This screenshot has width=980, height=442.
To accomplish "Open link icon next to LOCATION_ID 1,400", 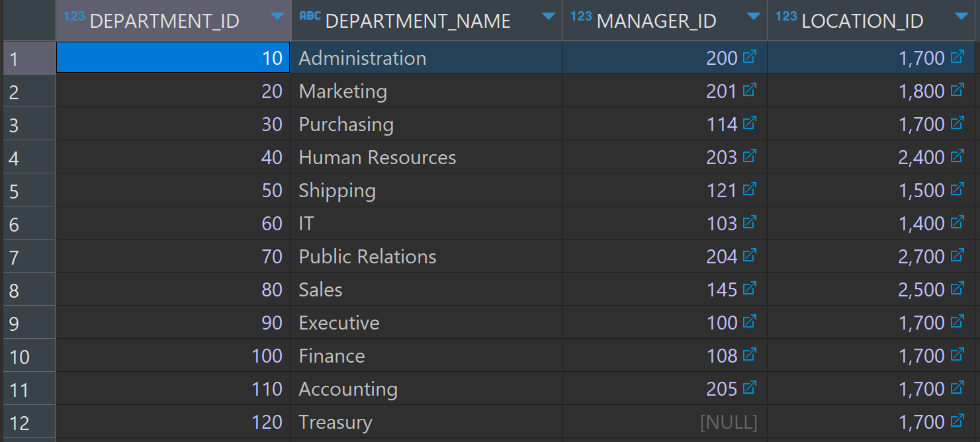I will (957, 222).
